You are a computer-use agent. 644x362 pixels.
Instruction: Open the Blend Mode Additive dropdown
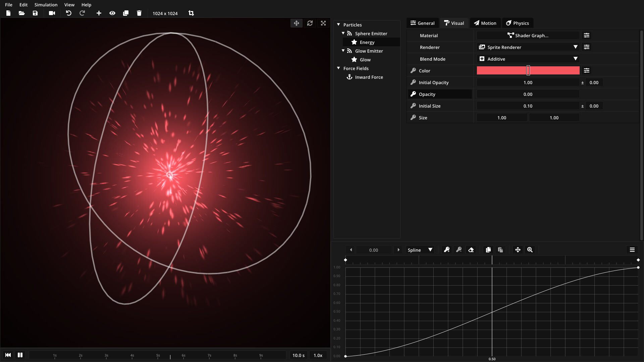[x=528, y=59]
